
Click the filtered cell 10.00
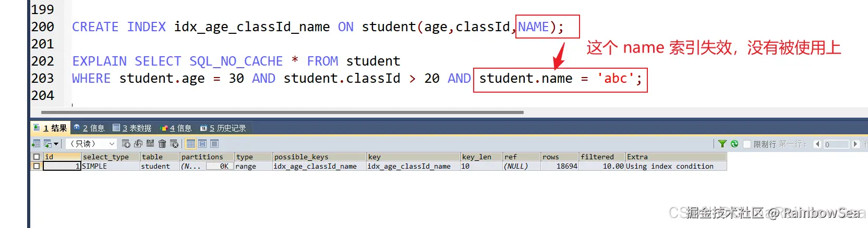pyautogui.click(x=602, y=166)
